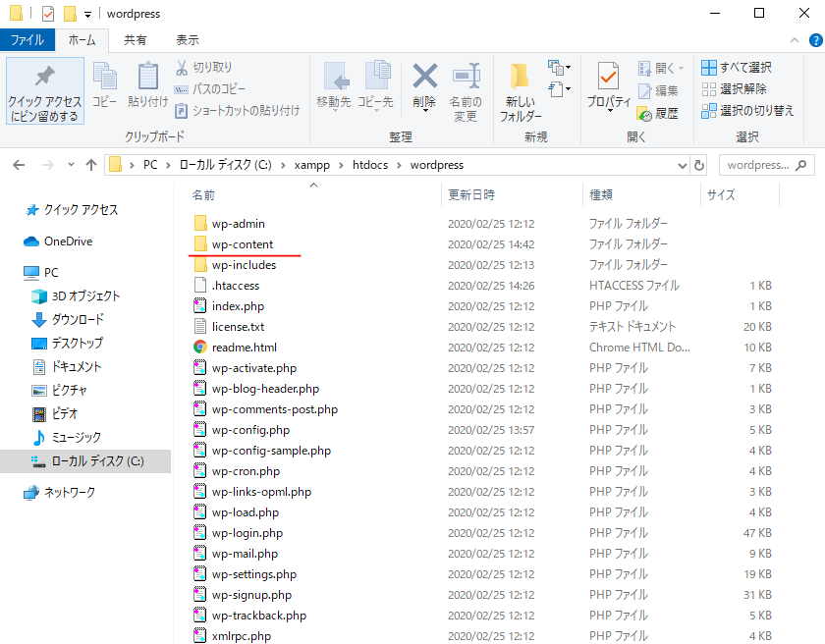Open the Help question mark icon
This screenshot has height=644, width=825.
pyautogui.click(x=815, y=40)
